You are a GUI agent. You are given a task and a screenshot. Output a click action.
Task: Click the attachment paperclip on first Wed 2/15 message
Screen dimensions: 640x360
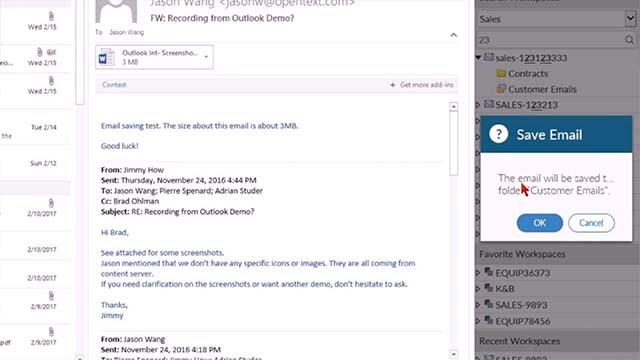point(51,16)
